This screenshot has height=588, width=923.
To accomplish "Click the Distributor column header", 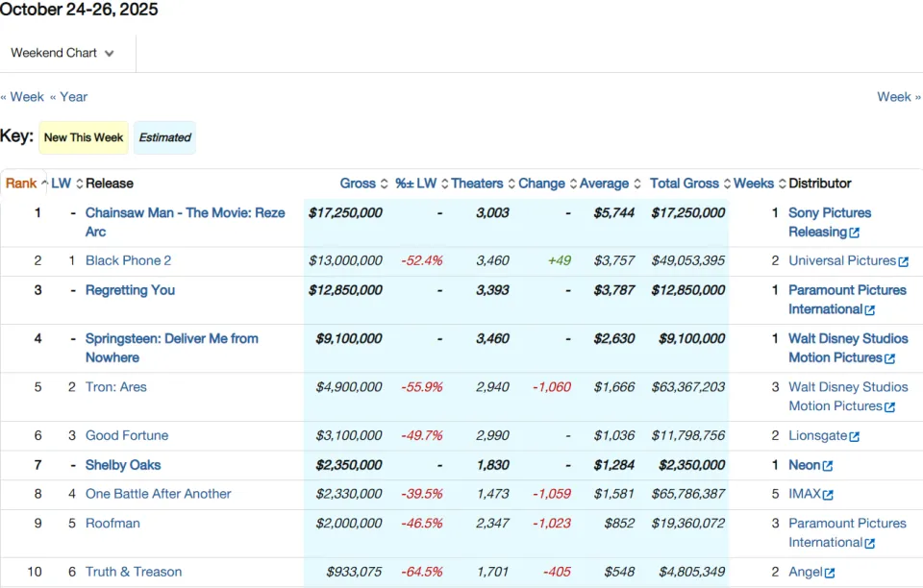I will tap(819, 184).
